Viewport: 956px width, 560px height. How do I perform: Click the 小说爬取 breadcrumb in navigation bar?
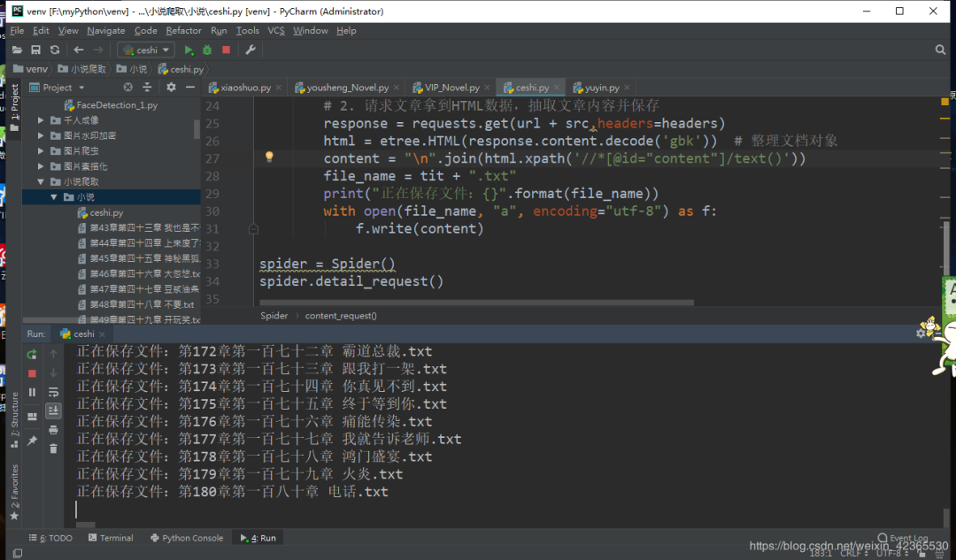82,69
